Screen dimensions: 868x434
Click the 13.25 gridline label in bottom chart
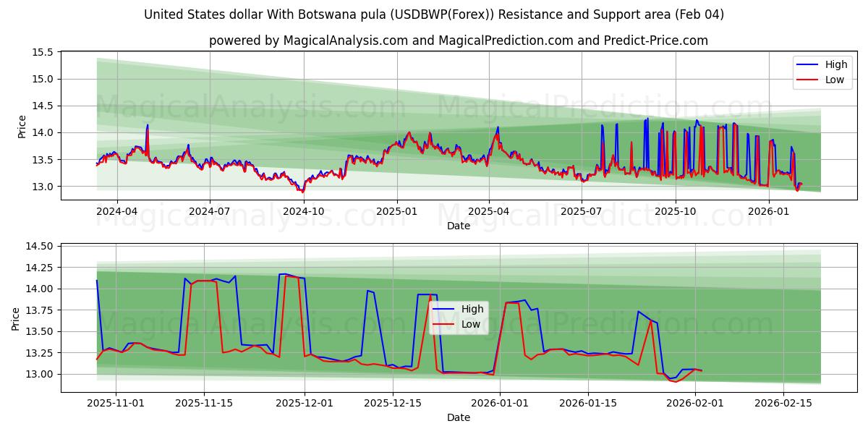point(42,352)
